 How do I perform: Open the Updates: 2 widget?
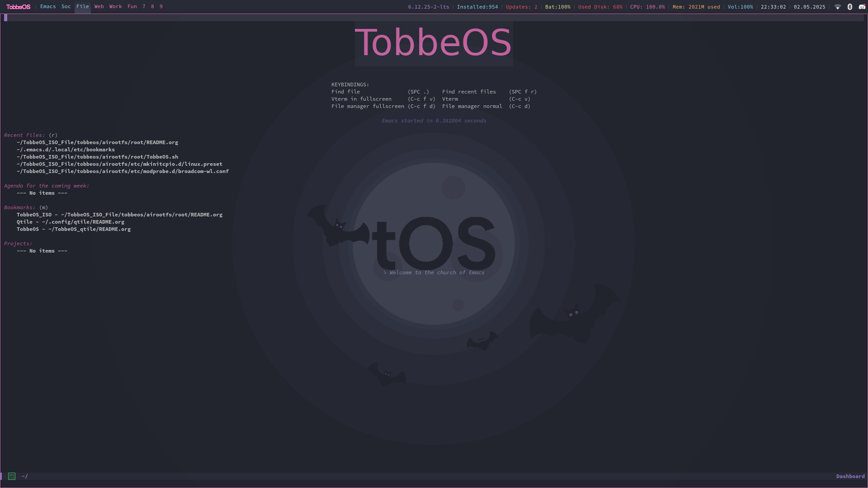click(x=522, y=7)
